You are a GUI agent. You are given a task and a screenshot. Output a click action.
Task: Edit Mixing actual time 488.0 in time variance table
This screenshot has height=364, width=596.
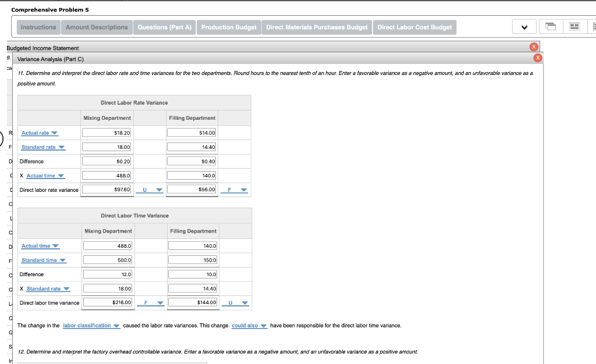click(x=108, y=245)
